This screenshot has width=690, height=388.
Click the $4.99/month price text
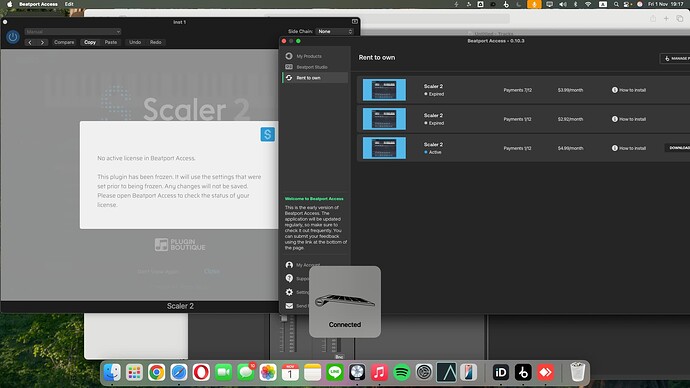click(570, 148)
